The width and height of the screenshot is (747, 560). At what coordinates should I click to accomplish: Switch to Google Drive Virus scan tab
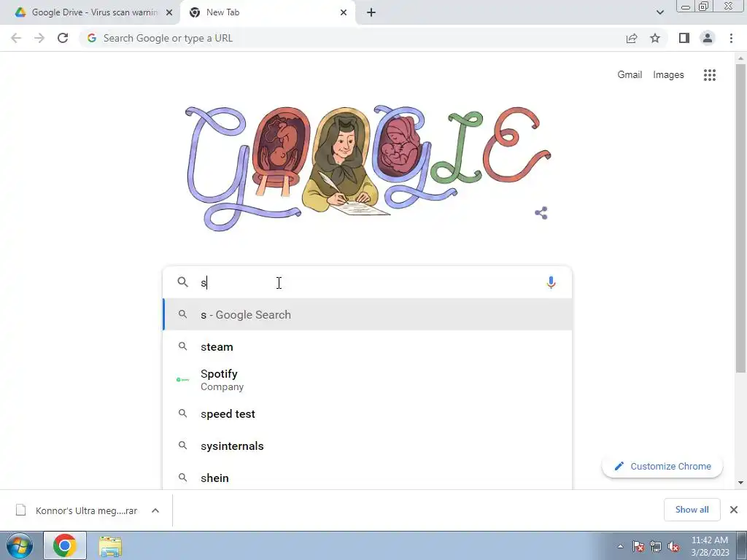coord(90,12)
